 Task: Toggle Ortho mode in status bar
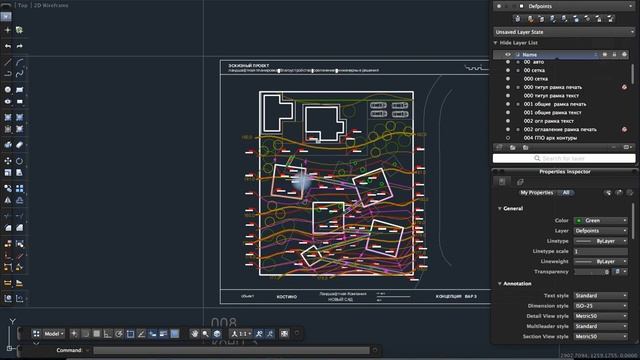[108, 333]
